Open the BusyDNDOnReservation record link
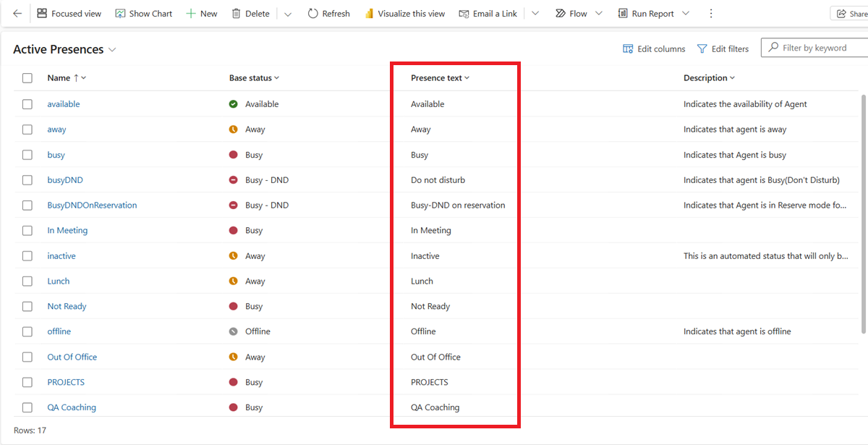 pyautogui.click(x=92, y=205)
